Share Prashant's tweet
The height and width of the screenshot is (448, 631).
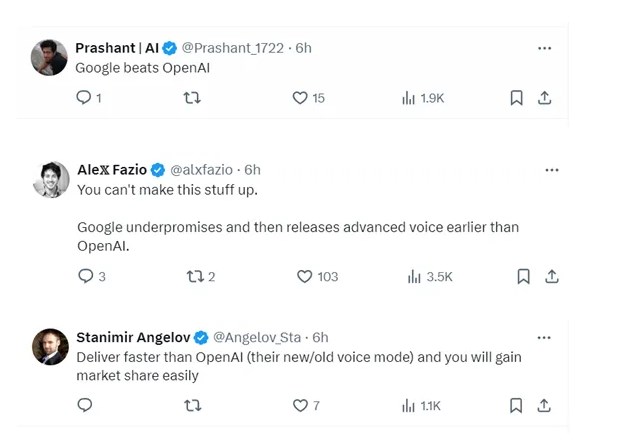coord(545,98)
